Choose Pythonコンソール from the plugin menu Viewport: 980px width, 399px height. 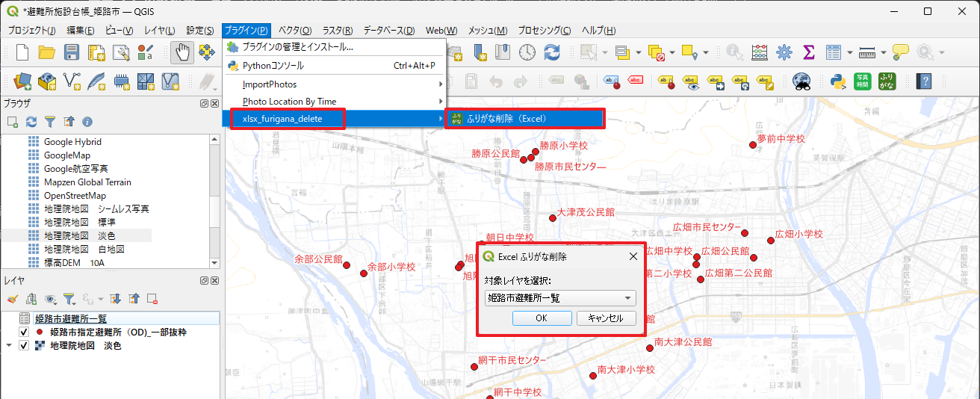(x=273, y=66)
